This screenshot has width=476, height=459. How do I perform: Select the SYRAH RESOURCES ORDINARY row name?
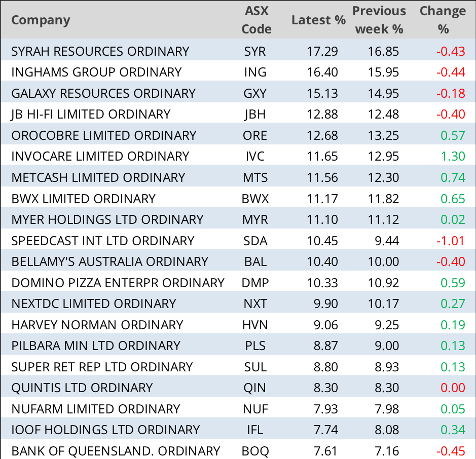pos(100,51)
